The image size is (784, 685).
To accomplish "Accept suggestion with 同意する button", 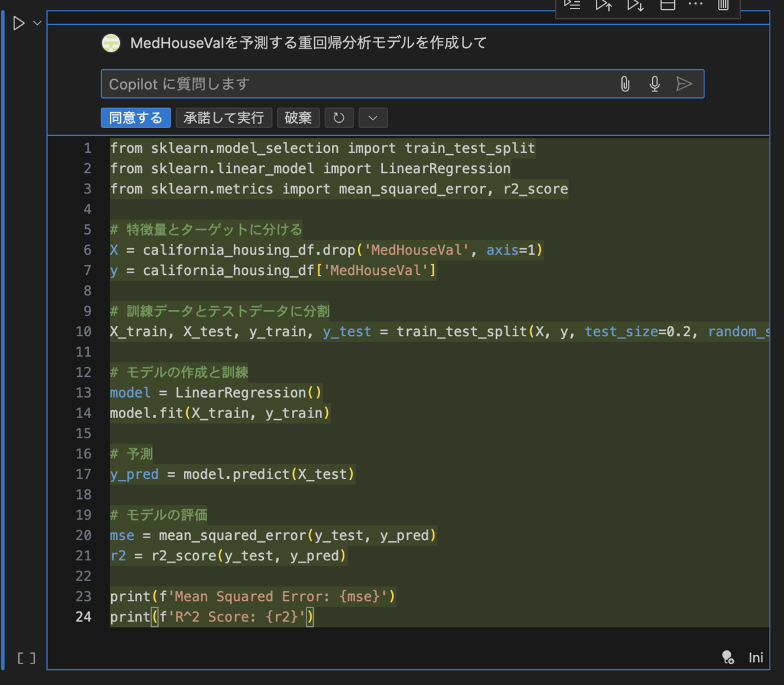I will tap(136, 118).
